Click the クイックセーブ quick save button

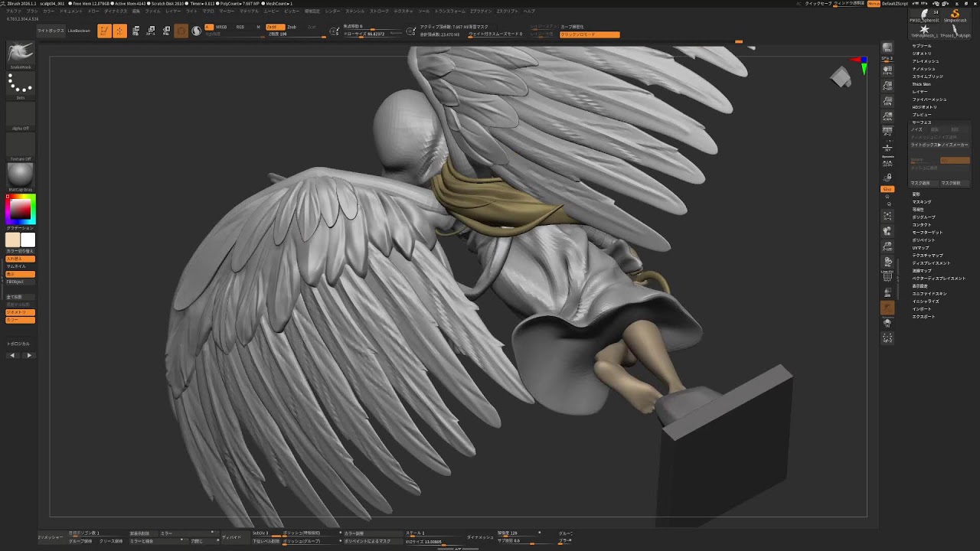pyautogui.click(x=818, y=4)
